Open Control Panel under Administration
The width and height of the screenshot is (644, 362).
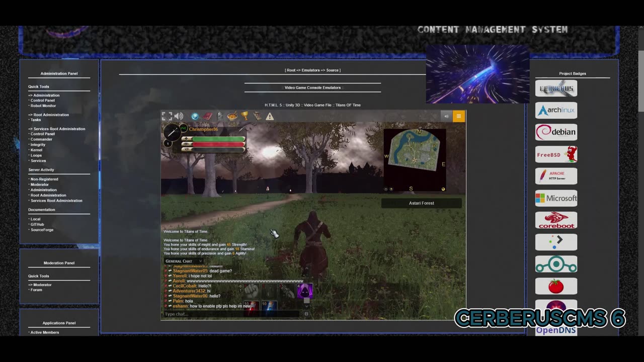pos(42,101)
